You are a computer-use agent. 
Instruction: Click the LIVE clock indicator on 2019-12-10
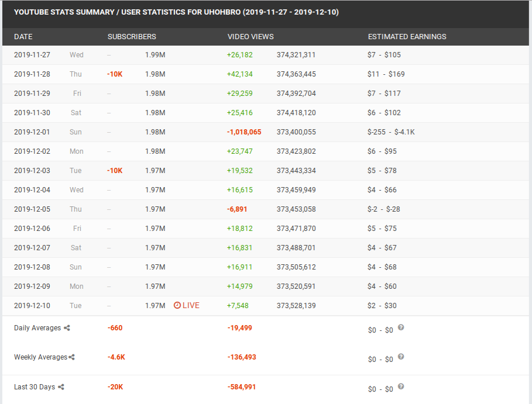tap(187, 305)
